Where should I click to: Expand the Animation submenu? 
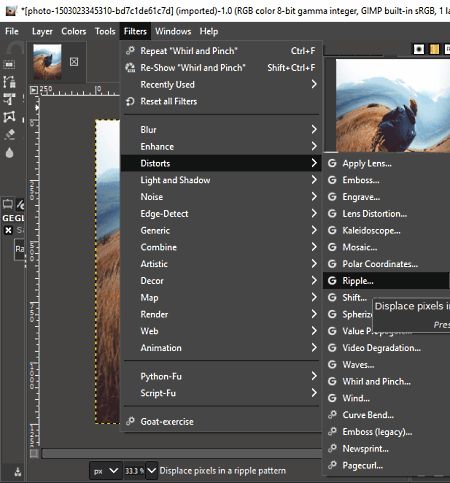[x=221, y=348]
